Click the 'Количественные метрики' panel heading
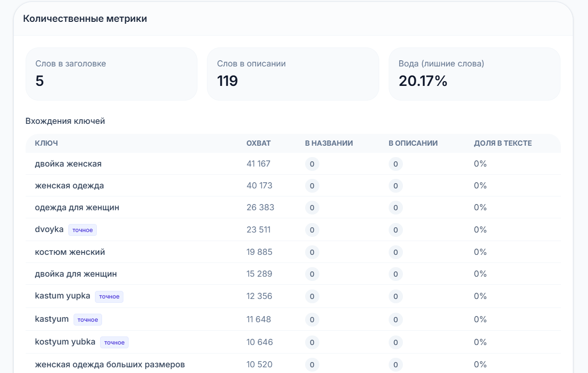The image size is (588, 373). (85, 19)
